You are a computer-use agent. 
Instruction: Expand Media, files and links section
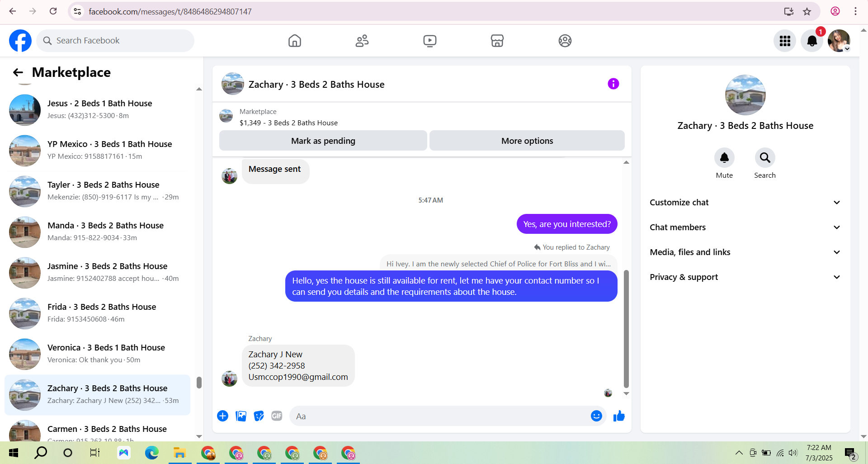745,252
